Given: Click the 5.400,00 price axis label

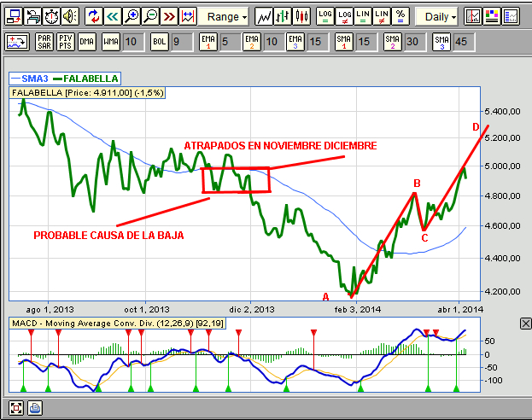Looking at the screenshot, I should point(502,111).
